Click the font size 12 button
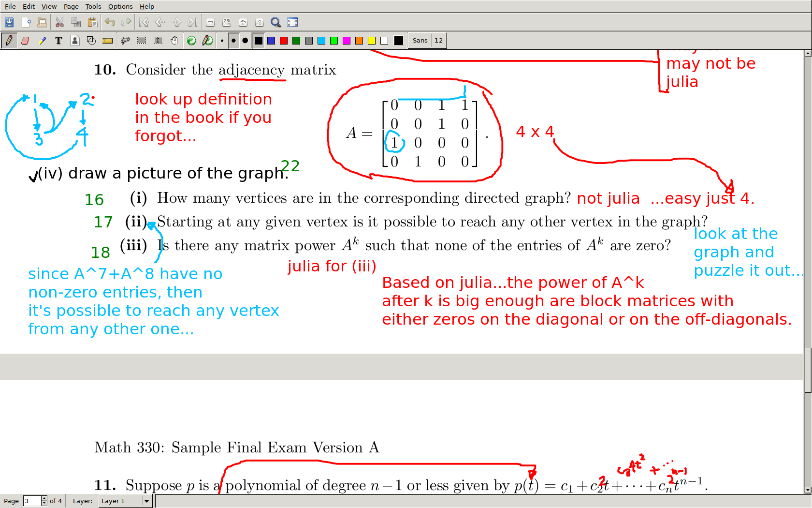 coord(438,41)
